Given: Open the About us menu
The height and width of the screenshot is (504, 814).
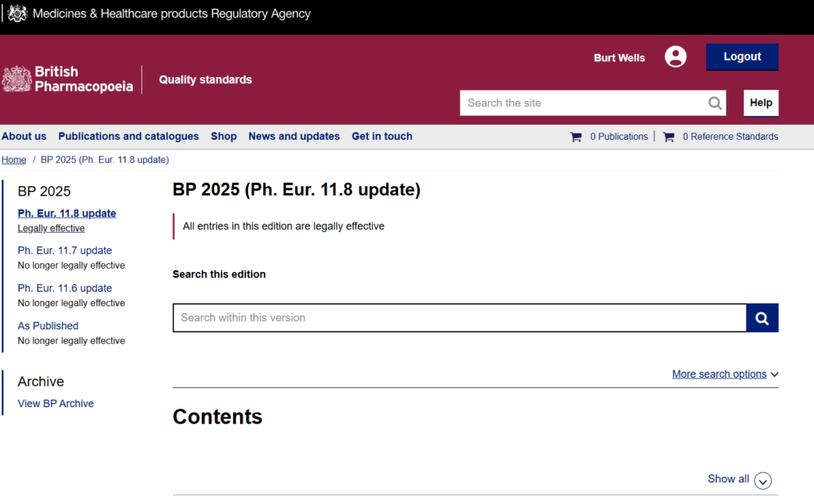Looking at the screenshot, I should tap(24, 137).
